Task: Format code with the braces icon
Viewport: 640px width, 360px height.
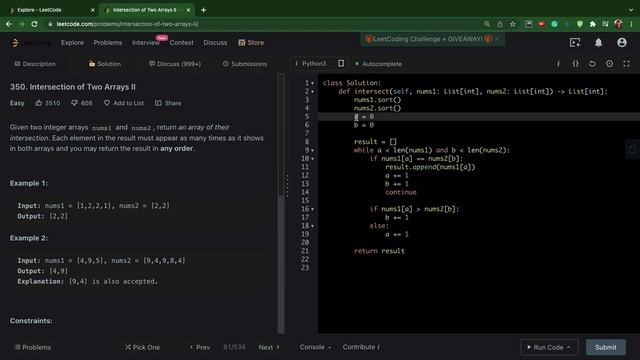Action: coord(575,64)
